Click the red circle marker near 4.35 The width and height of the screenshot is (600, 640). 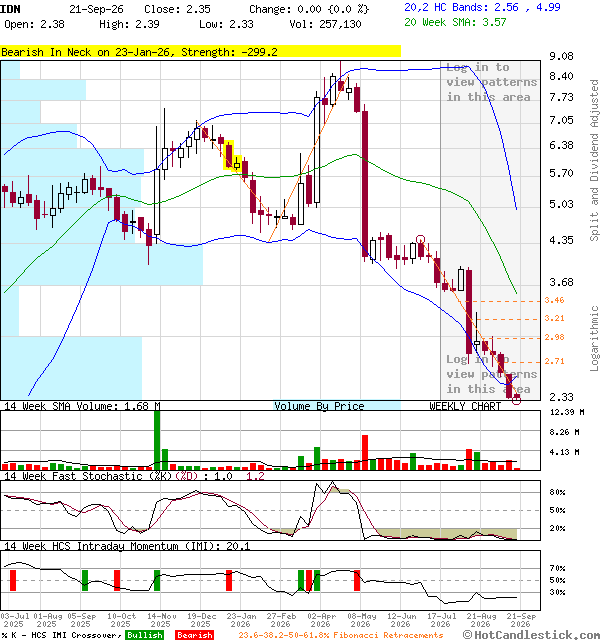(420, 239)
